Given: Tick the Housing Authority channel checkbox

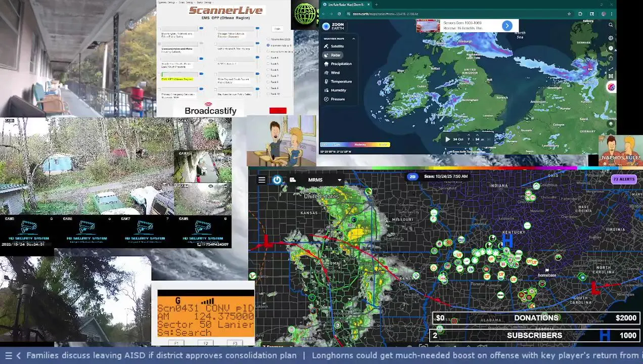Looking at the screenshot, I should coord(159,44).
